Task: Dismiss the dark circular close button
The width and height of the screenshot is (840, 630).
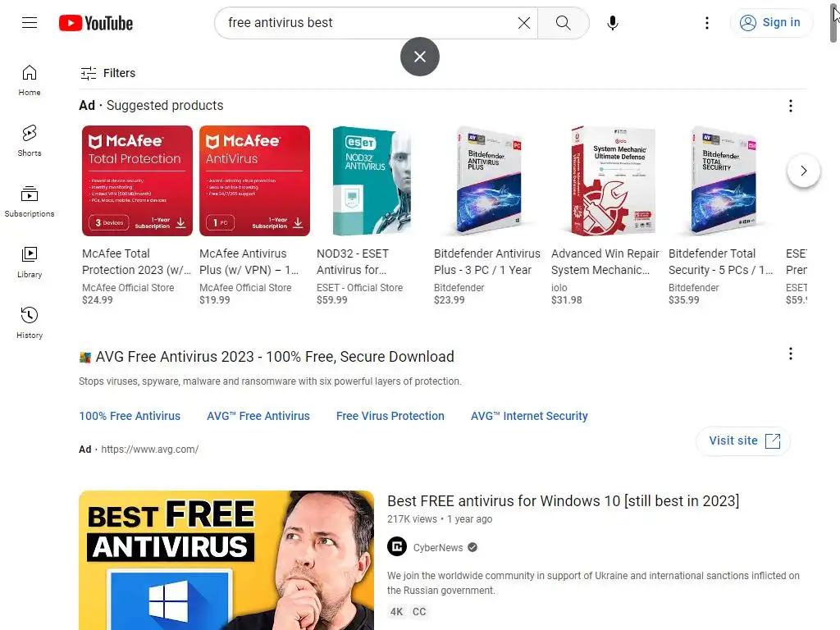Action: [x=420, y=57]
